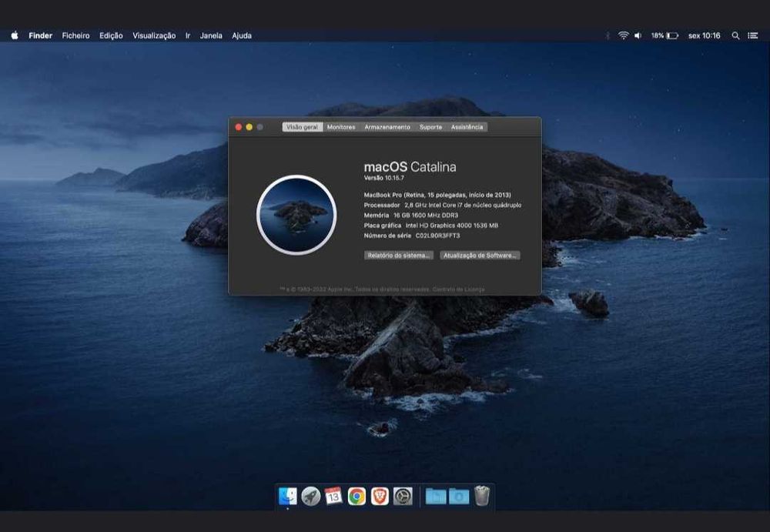The width and height of the screenshot is (770, 532).
Task: Click Relatório do sistema button
Action: pos(399,256)
